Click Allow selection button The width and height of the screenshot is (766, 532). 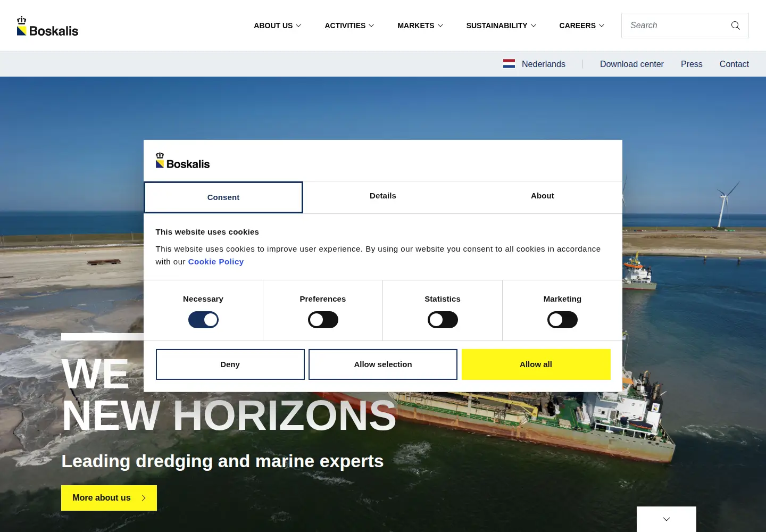(x=383, y=364)
